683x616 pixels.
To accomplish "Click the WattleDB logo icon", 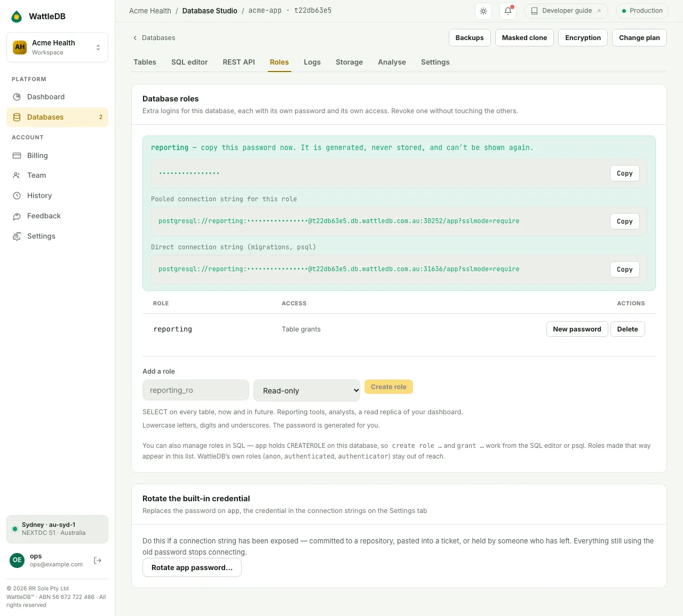I will click(x=17, y=17).
